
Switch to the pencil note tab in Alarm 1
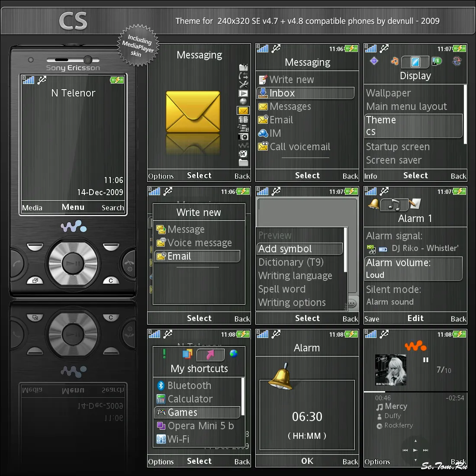[x=415, y=204]
